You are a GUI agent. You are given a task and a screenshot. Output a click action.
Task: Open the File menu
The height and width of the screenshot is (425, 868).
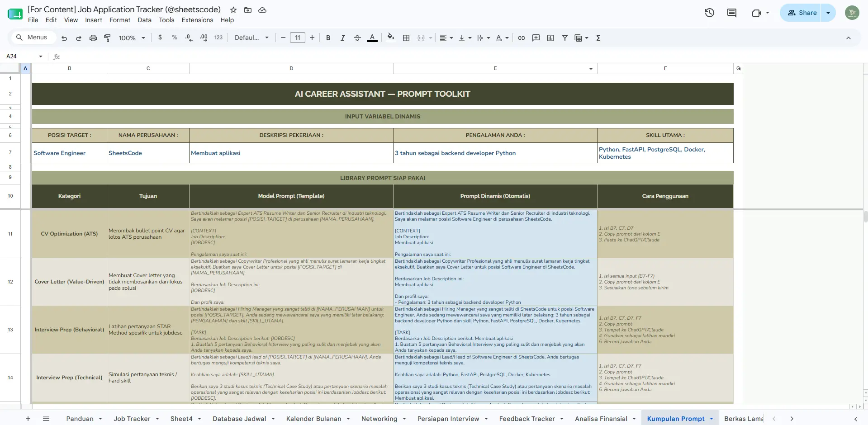coord(33,20)
